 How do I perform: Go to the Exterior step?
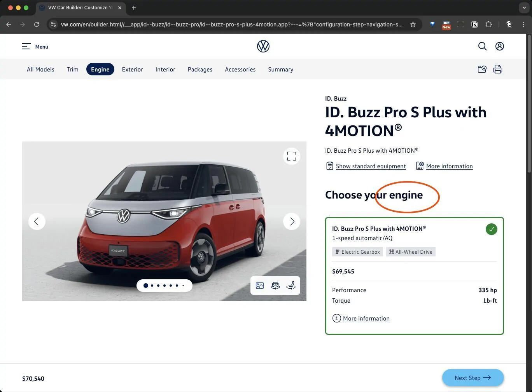(x=133, y=70)
